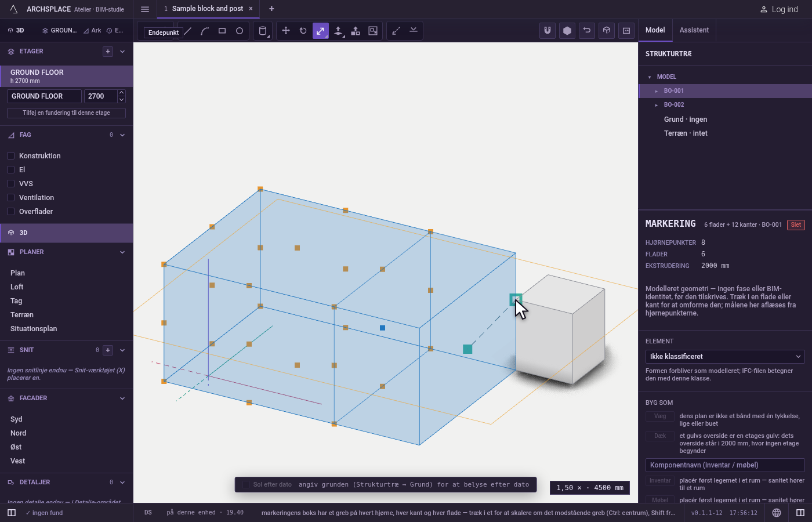The height and width of the screenshot is (522, 812).
Task: Tick the Ventilation checkbox
Action: [x=10, y=197]
